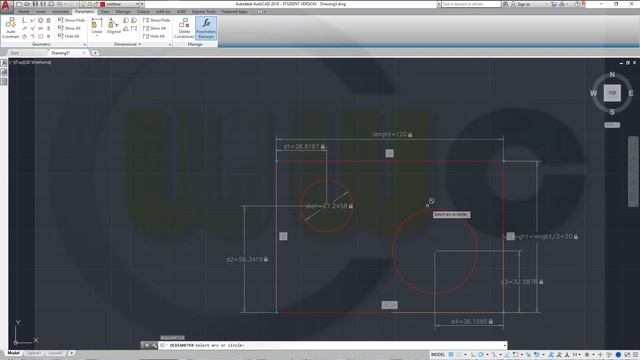Click the navigation bar on right side
This screenshot has width=640, height=360.
point(633,171)
